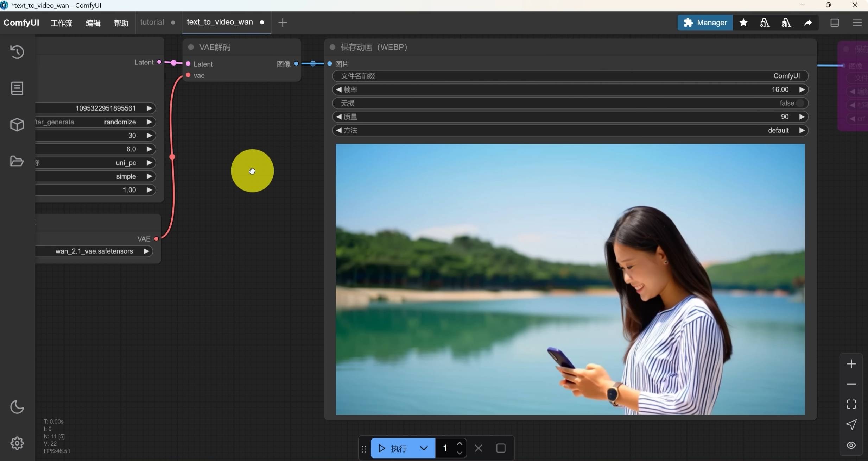Click the 保存动画 图片 input socket
This screenshot has width=868, height=461.
(330, 64)
